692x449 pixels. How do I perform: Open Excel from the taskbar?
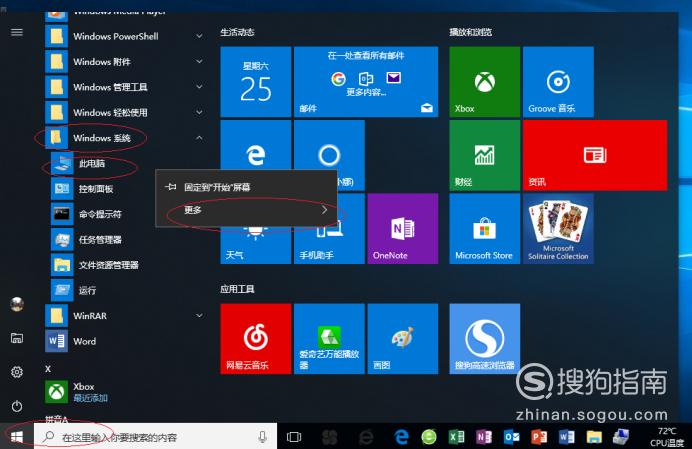click(456, 437)
